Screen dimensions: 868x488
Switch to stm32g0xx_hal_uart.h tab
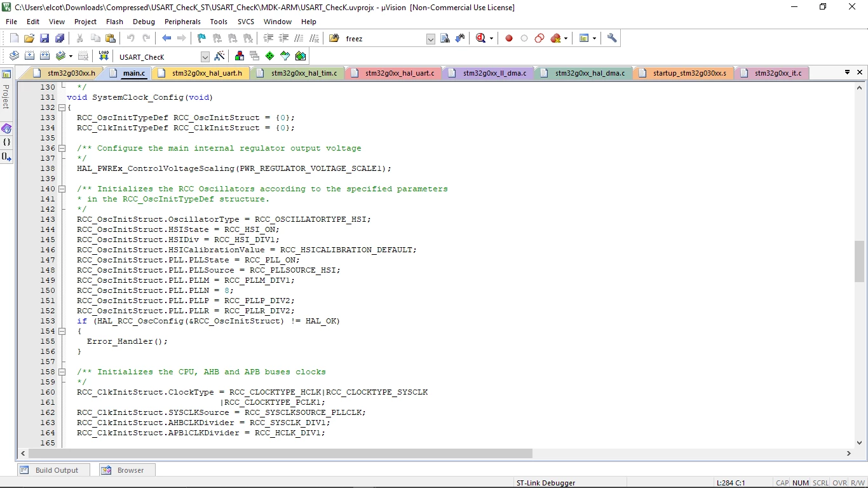[201, 73]
